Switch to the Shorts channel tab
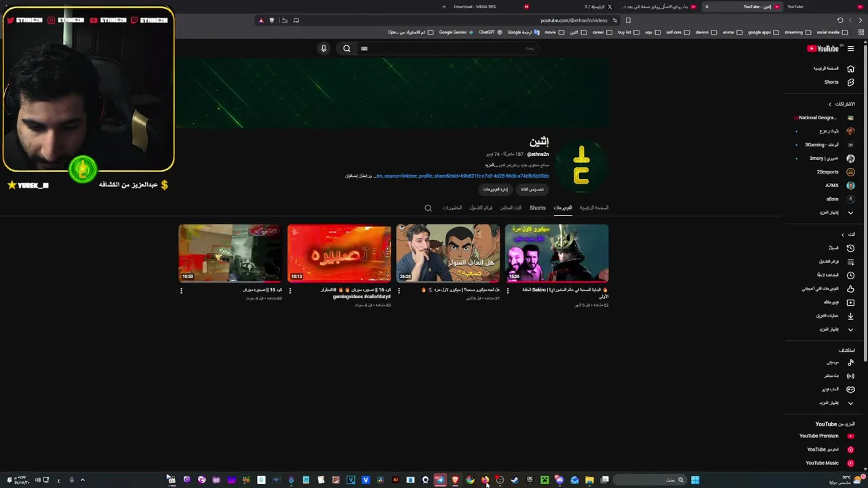 (537, 208)
